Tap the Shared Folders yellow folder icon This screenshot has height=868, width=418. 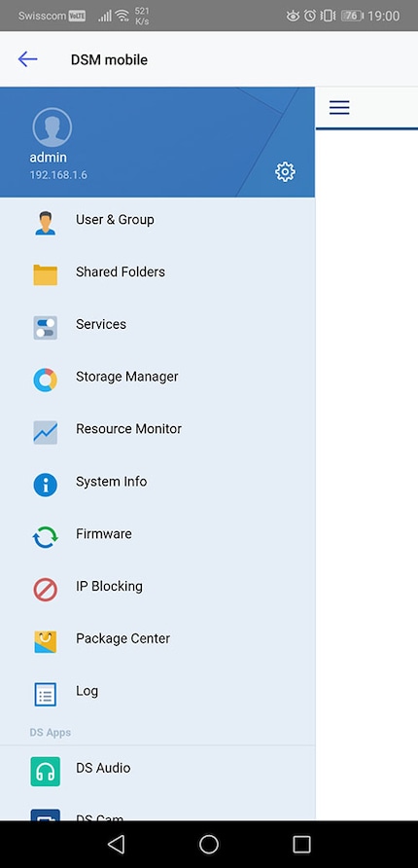[46, 274]
